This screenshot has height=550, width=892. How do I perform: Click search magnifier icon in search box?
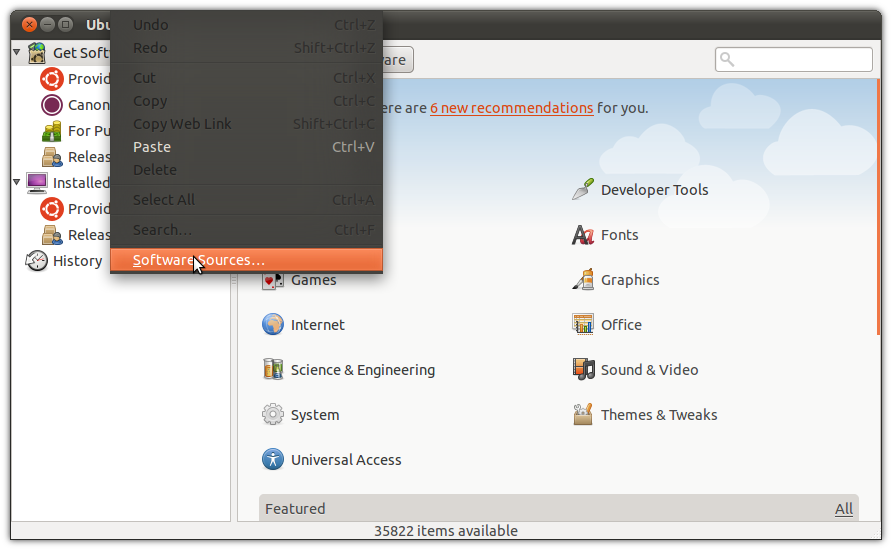click(727, 59)
